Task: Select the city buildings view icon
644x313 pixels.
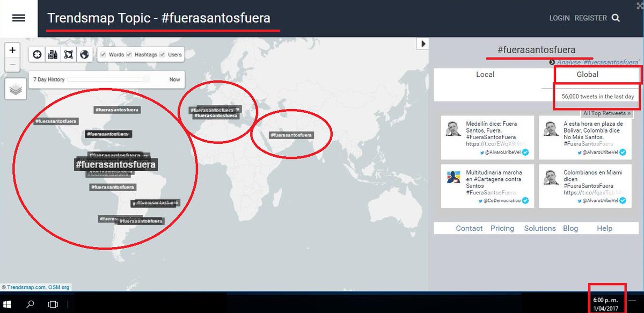Action: 53,54
